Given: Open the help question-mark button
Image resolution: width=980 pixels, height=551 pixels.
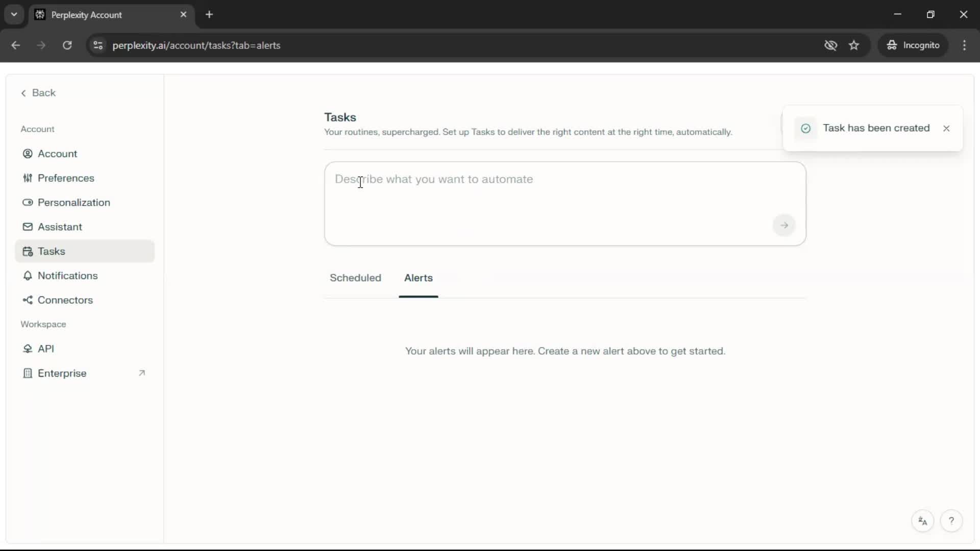Looking at the screenshot, I should tap(951, 521).
